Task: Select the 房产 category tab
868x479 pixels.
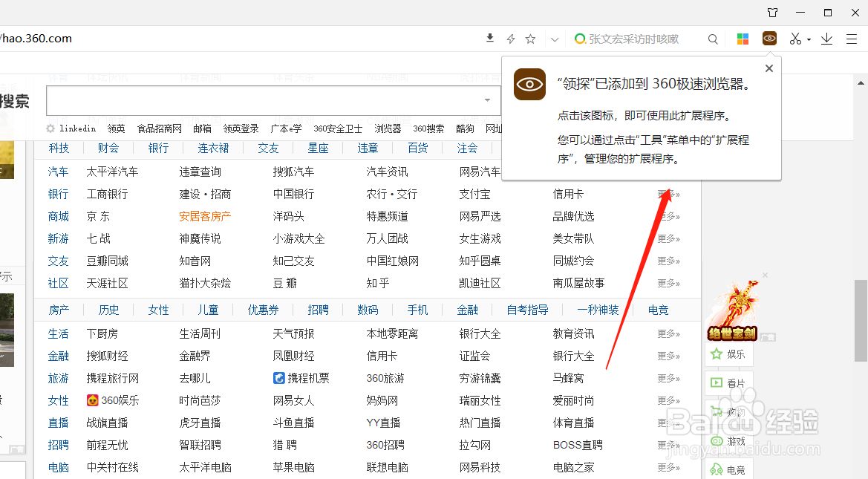Action: coord(59,310)
